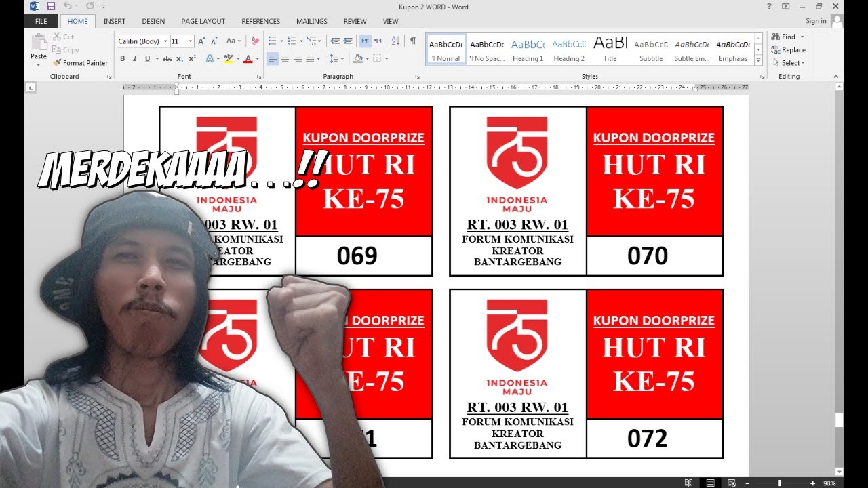Toggle bold formatting
Viewport: 868px width, 488px height.
(122, 59)
